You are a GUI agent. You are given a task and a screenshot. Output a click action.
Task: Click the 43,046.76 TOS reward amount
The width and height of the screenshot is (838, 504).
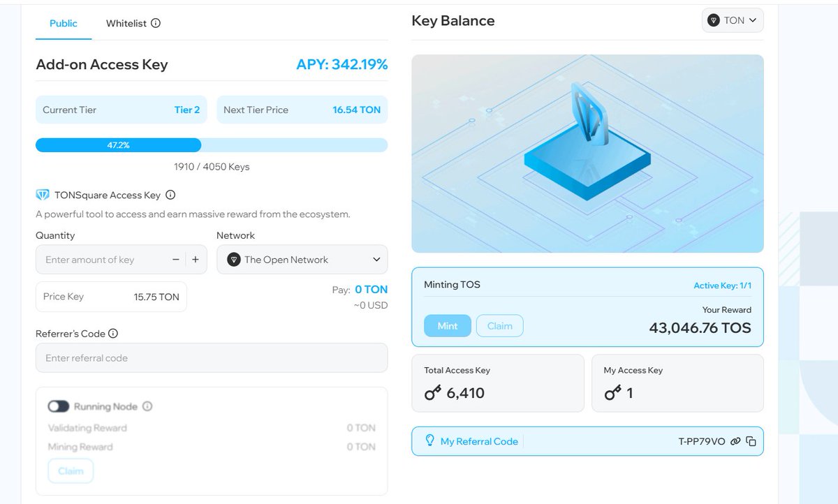point(700,327)
